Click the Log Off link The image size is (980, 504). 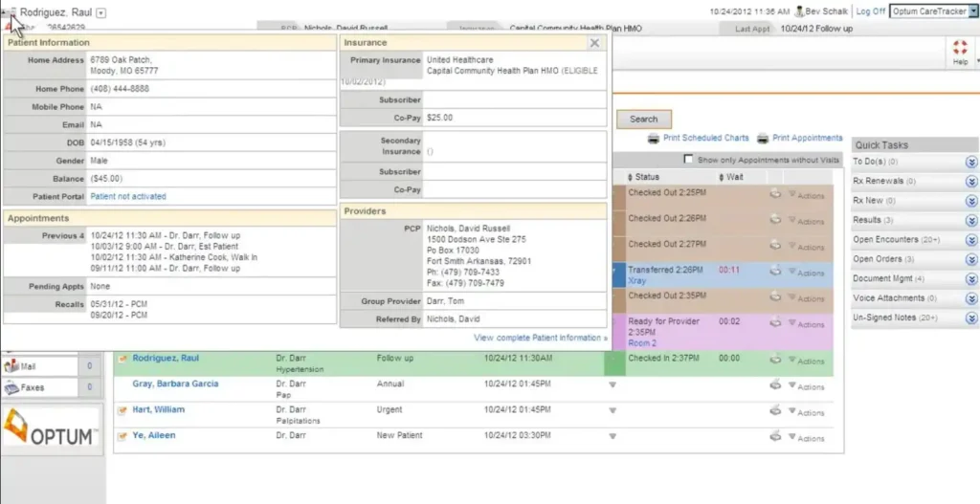pos(871,11)
